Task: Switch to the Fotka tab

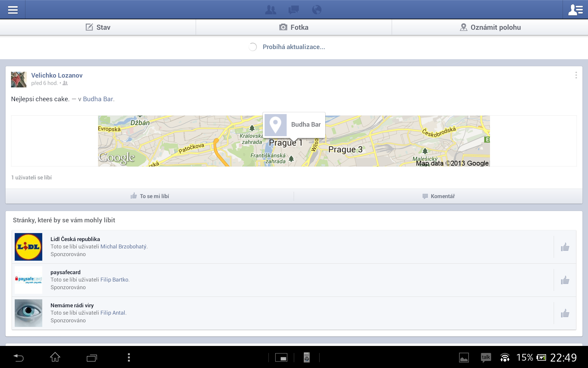Action: pos(293,27)
